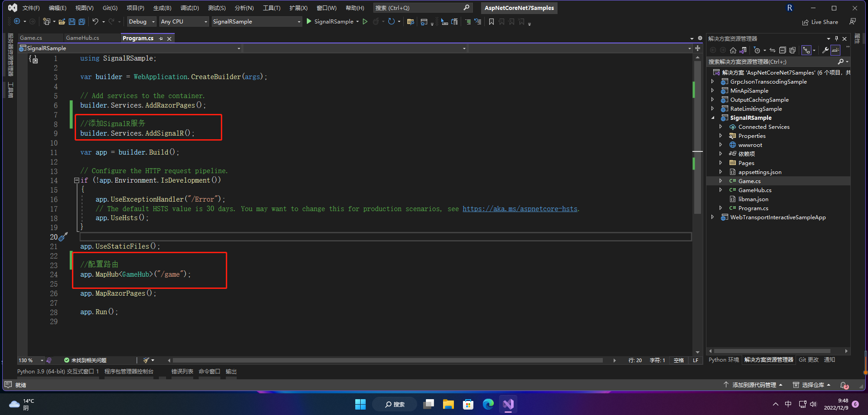Click the Find in Files folder icon
Screen dimensions: 868x415
[x=410, y=22]
